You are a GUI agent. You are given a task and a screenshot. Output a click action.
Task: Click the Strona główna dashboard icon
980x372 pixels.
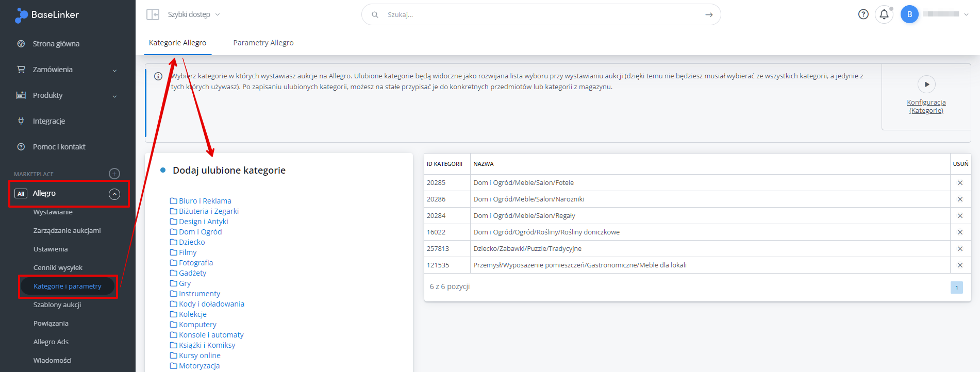click(x=21, y=44)
